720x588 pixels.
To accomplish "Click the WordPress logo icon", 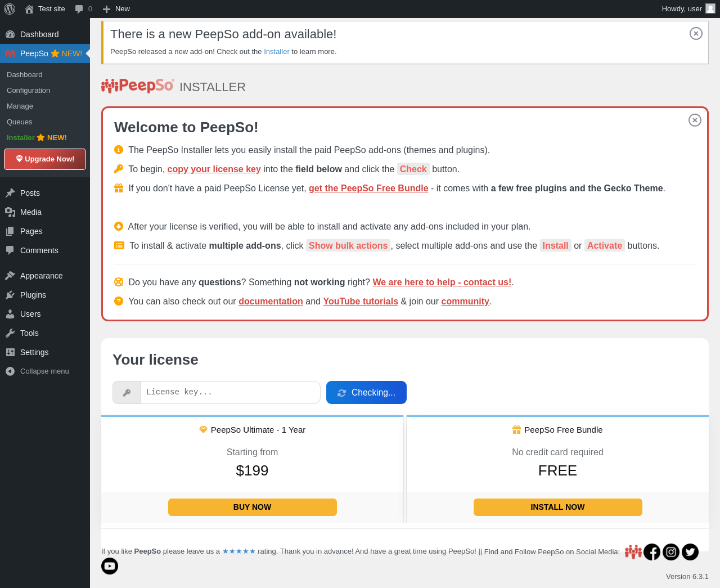I will (10, 9).
